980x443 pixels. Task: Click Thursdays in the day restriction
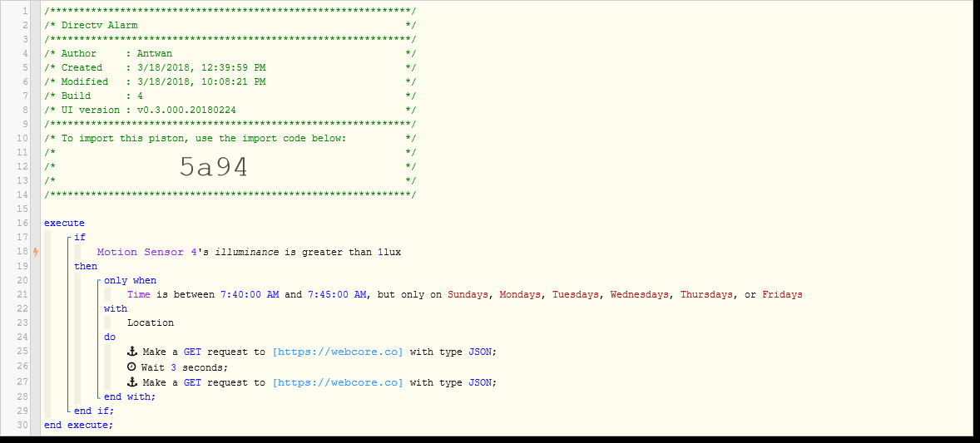coord(706,294)
